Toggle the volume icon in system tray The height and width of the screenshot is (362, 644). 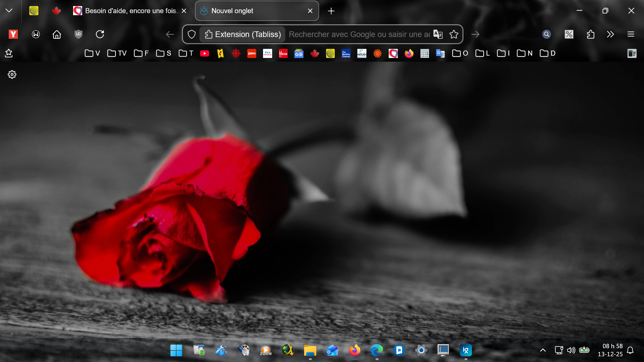(571, 350)
